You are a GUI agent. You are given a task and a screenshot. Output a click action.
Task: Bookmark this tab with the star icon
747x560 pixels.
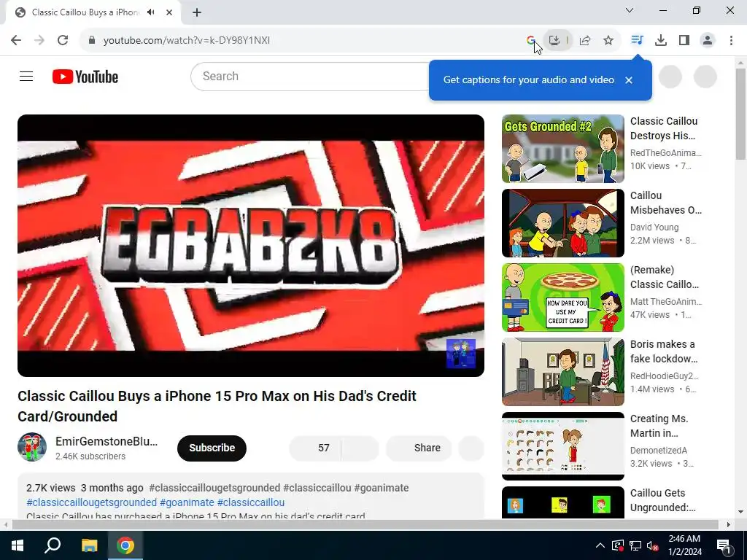(x=608, y=41)
